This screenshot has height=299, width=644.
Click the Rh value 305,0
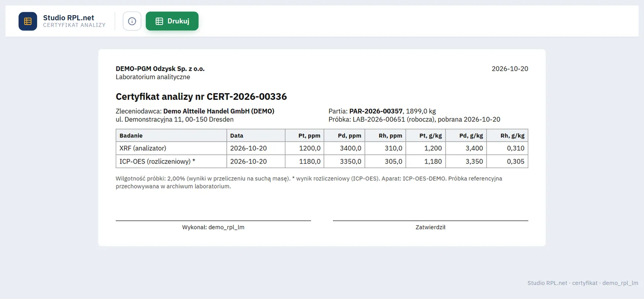click(393, 162)
